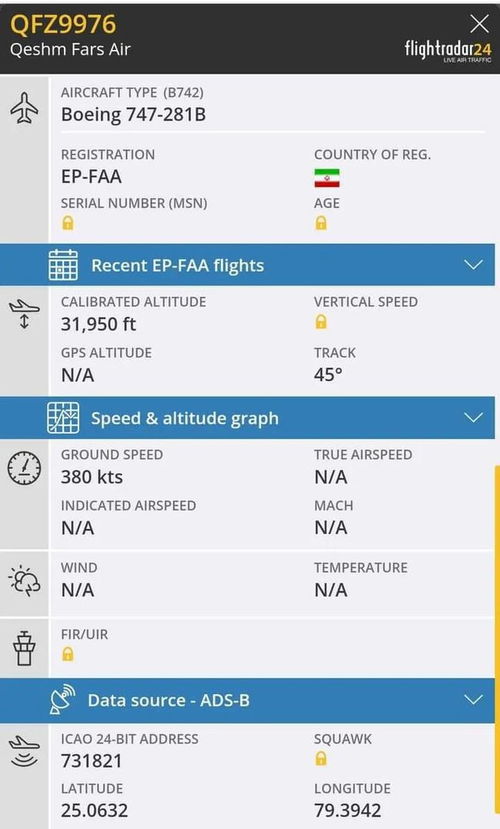Unlock the Squawk padlock
This screenshot has height=829, width=500.
tap(321, 759)
